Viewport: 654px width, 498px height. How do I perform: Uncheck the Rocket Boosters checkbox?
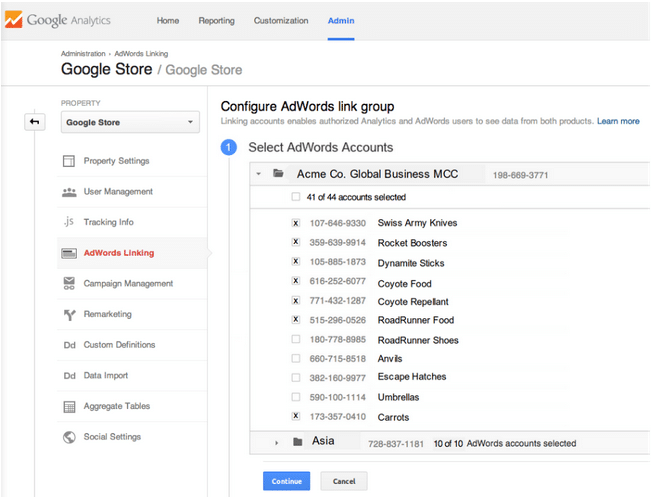pyautogui.click(x=296, y=242)
